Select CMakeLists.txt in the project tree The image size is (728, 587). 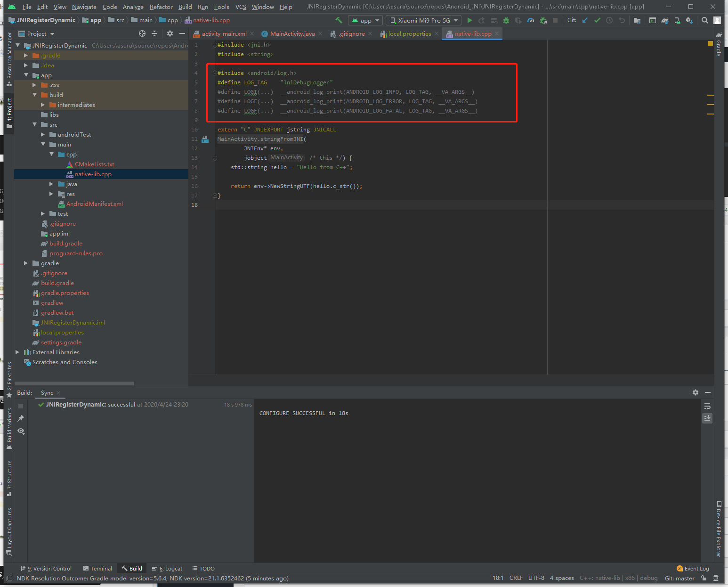[x=94, y=164]
